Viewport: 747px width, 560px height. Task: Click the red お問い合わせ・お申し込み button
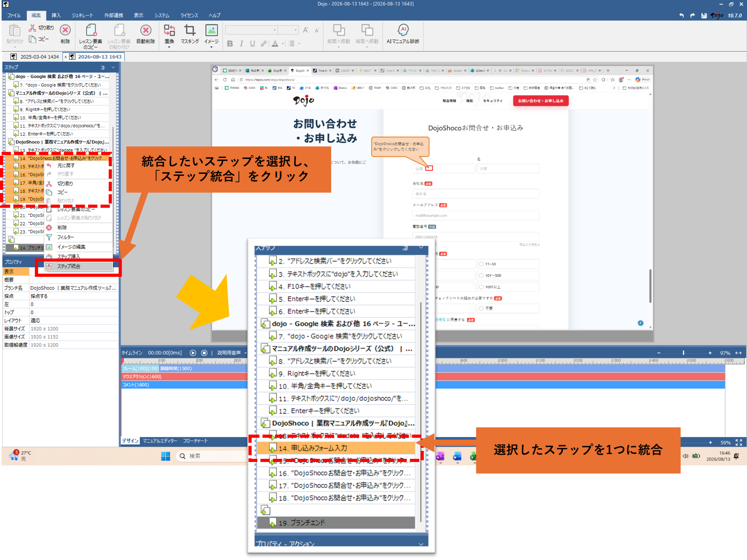[541, 101]
